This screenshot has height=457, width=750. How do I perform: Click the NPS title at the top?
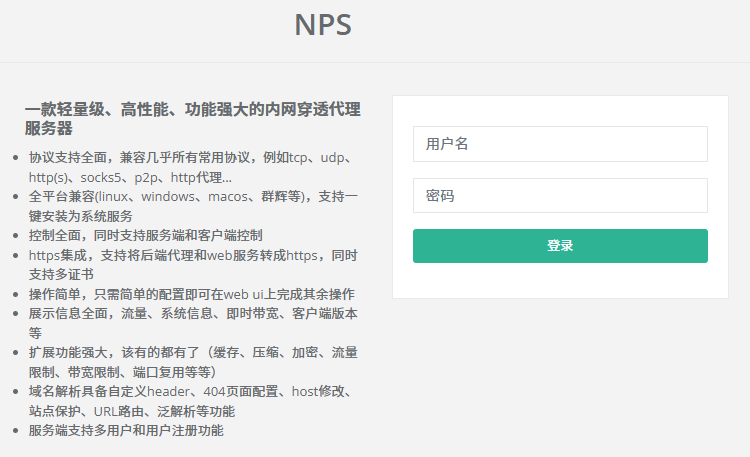[323, 25]
